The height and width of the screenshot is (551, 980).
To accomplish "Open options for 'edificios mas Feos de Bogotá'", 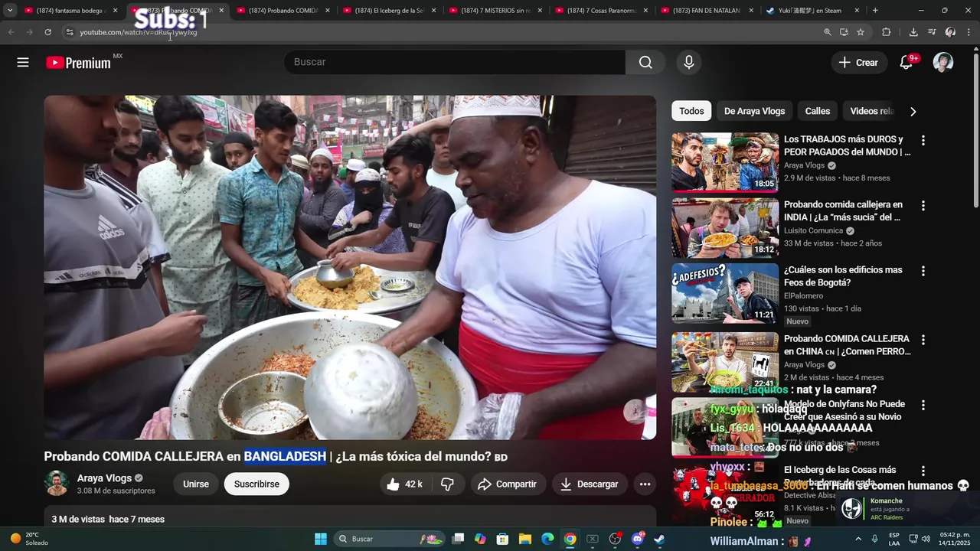I will 923,271.
